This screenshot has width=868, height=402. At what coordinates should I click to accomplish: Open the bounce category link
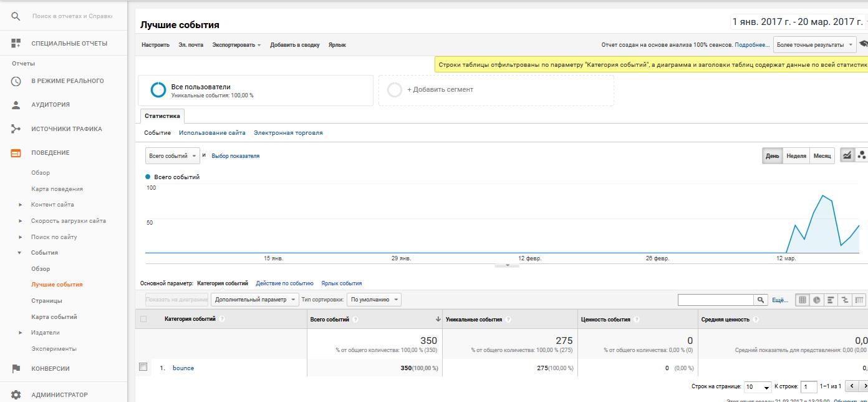[x=183, y=368]
